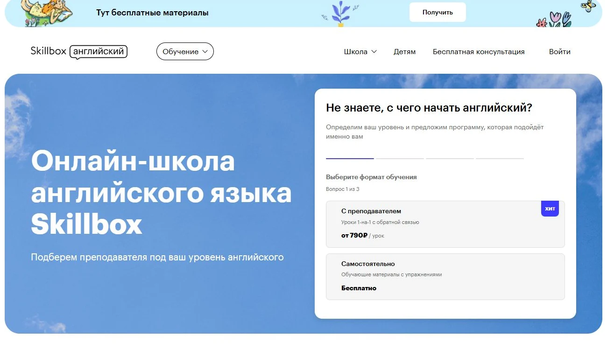
Task: Choose the «Самостоятельно» learning format
Action: (x=445, y=276)
